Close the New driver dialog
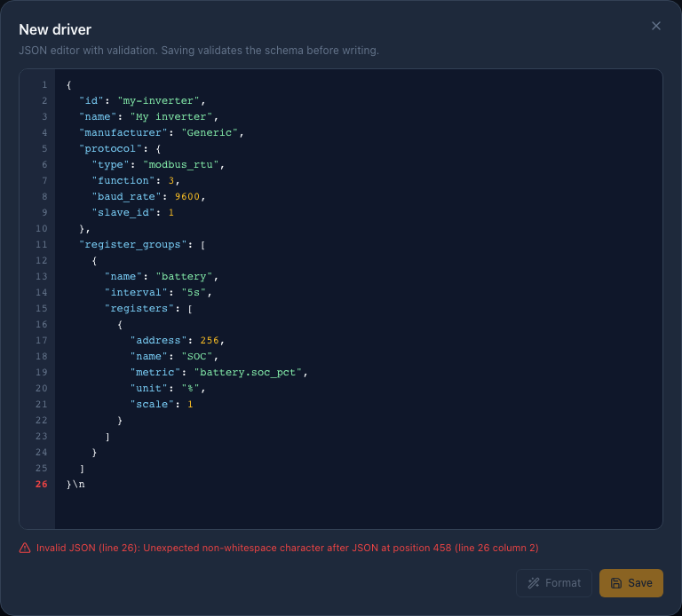This screenshot has width=682, height=616. point(656,26)
